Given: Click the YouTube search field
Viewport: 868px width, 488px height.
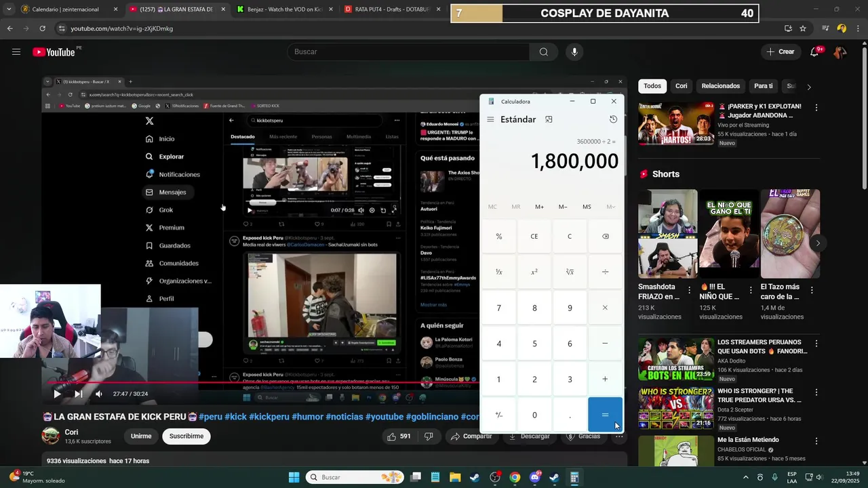Looking at the screenshot, I should pyautogui.click(x=408, y=52).
